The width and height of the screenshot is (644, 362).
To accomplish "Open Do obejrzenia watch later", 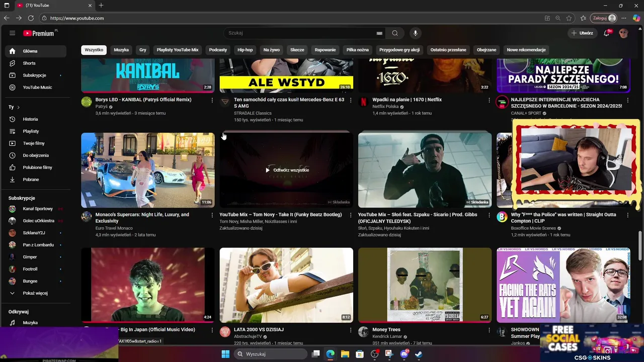I will pos(36,155).
